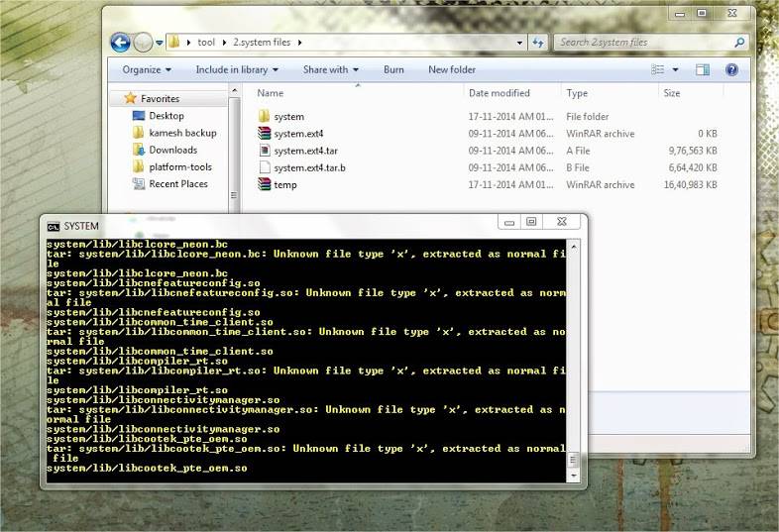779x532 pixels.
Task: Select '2.system files' breadcrumb segment
Action: [x=262, y=43]
